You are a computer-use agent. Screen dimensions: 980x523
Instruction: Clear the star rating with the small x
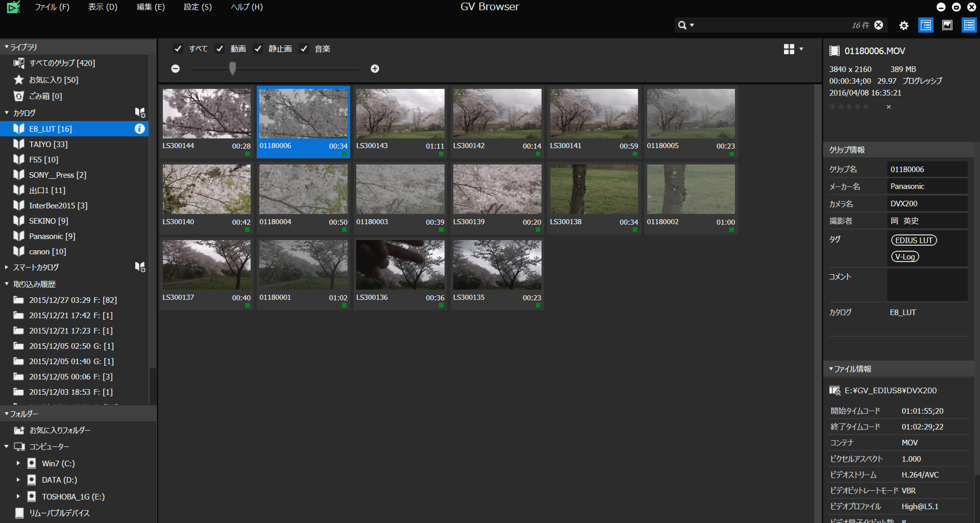(x=889, y=107)
